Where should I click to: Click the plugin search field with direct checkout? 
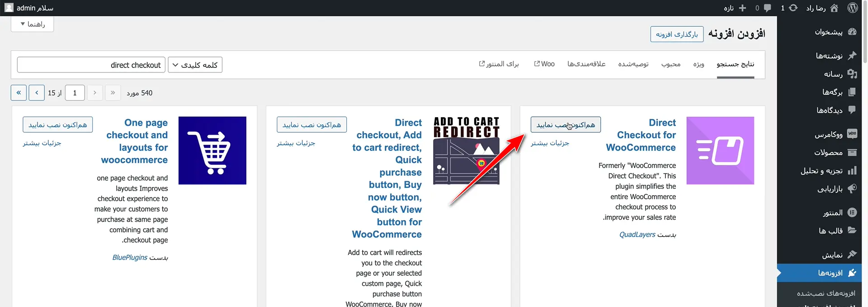(91, 65)
